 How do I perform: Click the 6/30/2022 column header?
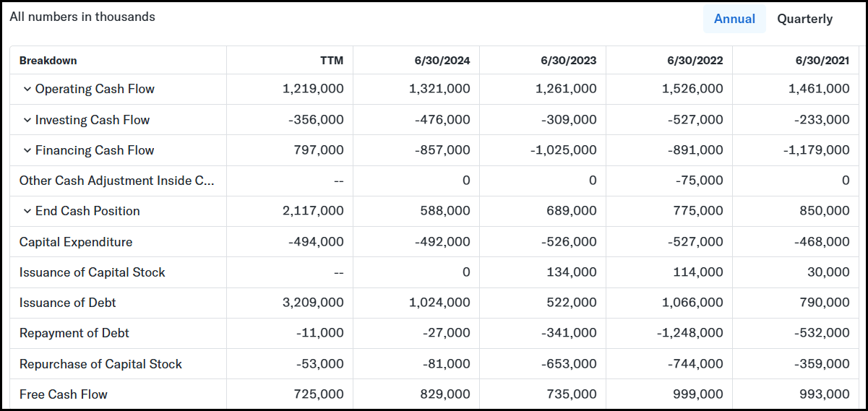695,61
